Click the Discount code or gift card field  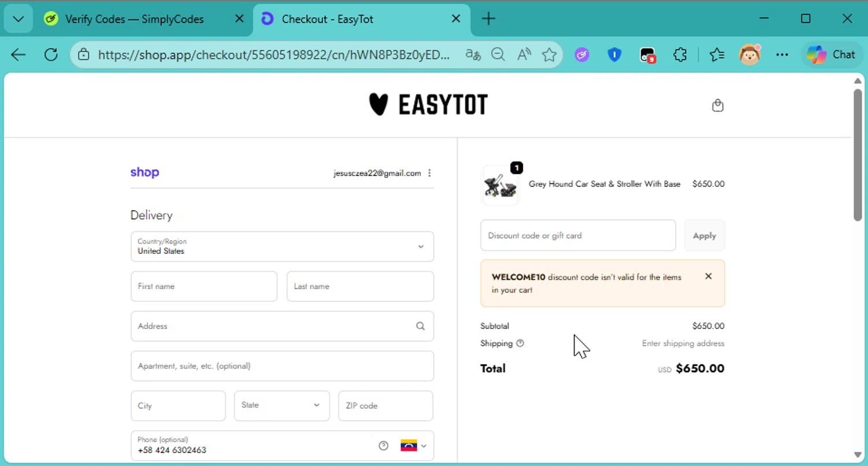click(578, 235)
